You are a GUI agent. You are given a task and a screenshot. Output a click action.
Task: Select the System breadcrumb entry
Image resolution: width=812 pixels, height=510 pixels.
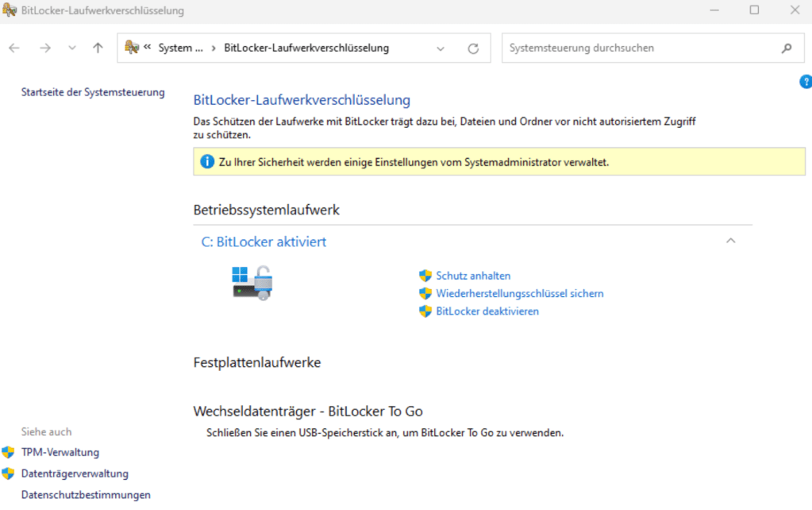point(179,48)
